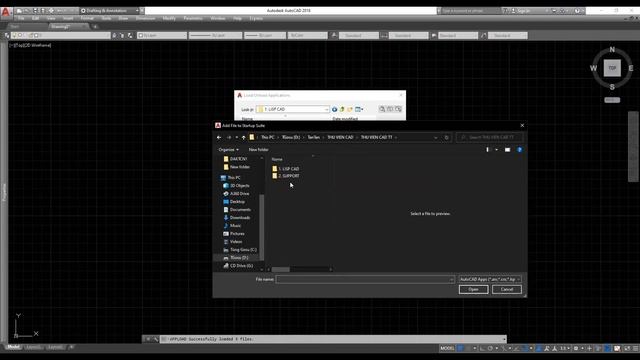Click New folder in the file dialog
Screen dimensions: 640x360
[x=258, y=150]
